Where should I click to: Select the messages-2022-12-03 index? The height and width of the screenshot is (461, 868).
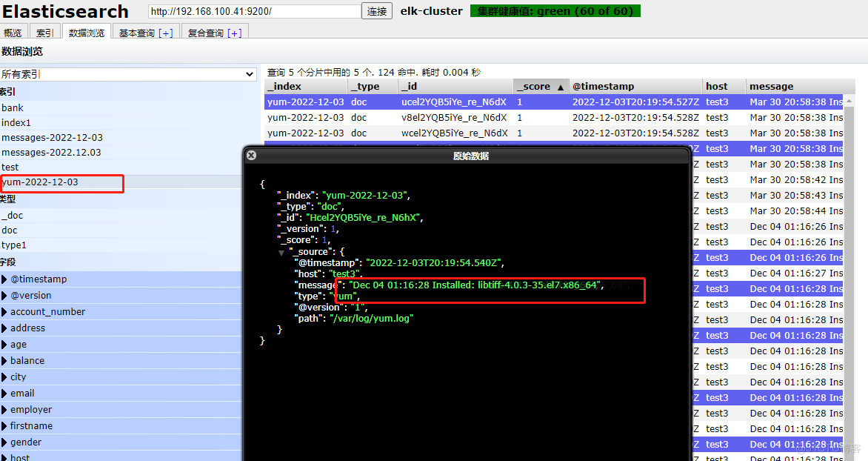pyautogui.click(x=52, y=138)
